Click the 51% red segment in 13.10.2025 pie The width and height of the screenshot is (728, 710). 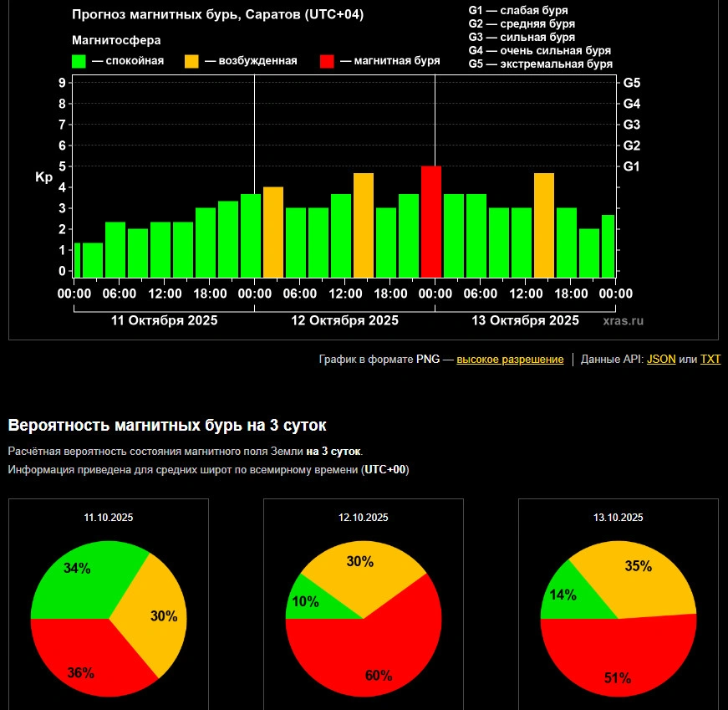pos(619,661)
